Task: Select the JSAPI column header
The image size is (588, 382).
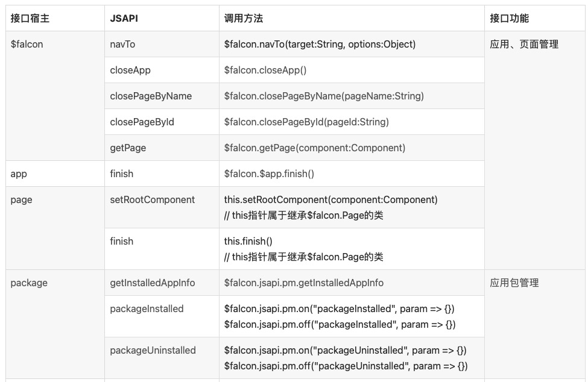Action: click(x=124, y=18)
